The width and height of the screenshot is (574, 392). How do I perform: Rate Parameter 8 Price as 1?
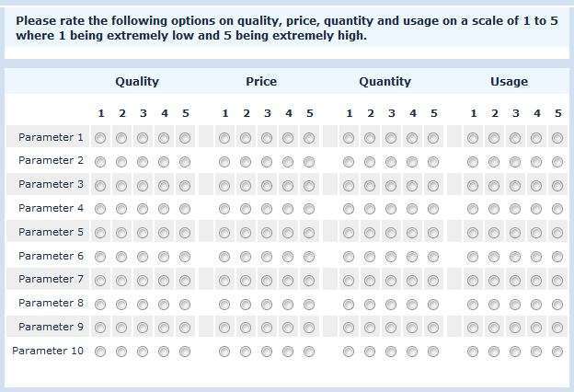224,305
